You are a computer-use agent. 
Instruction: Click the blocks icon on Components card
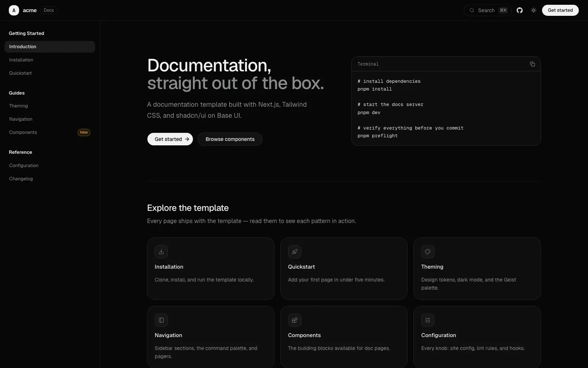tap(295, 320)
